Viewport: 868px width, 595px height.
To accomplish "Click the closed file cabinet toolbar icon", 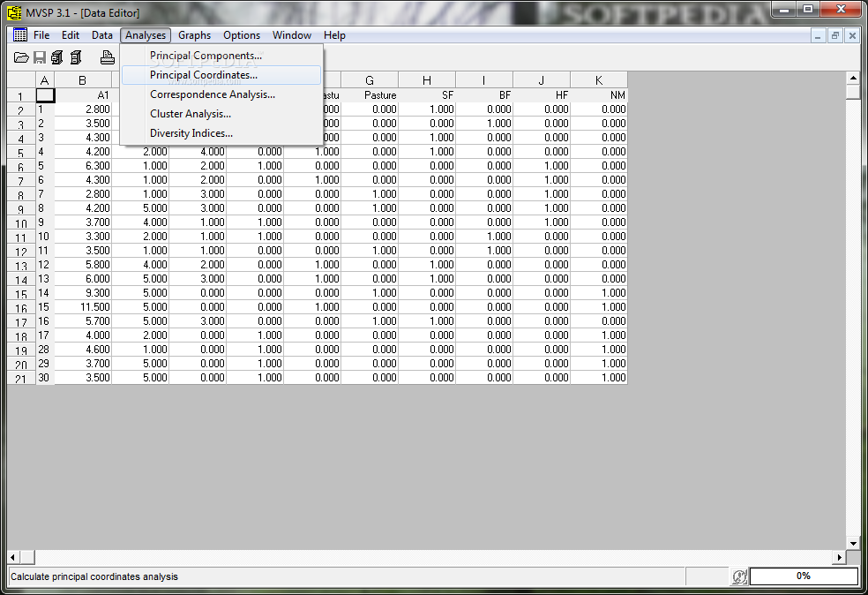I will tap(77, 57).
